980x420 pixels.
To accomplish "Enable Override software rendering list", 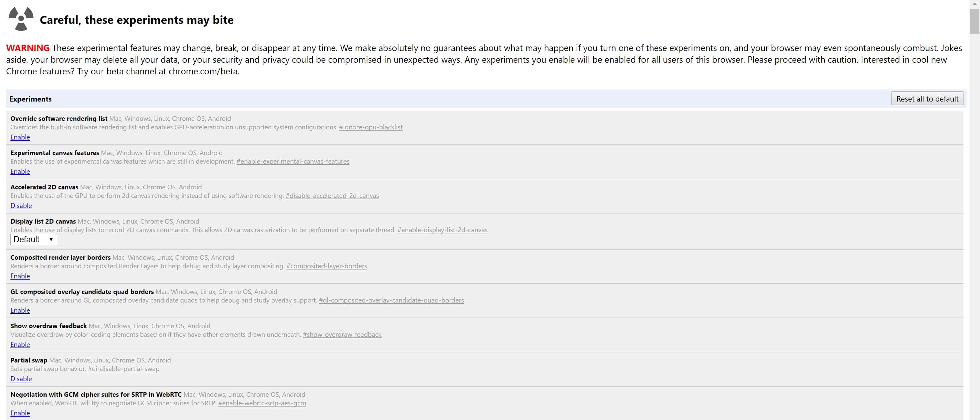I will pyautogui.click(x=20, y=137).
